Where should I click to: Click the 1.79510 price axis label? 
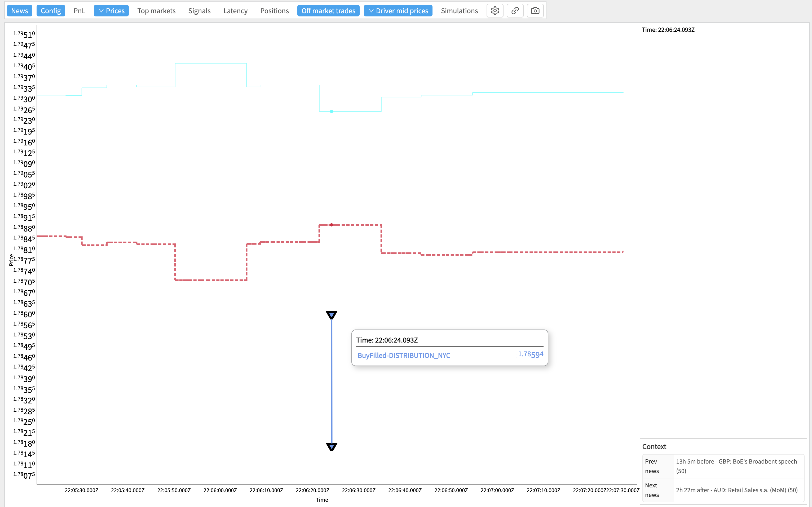24,34
